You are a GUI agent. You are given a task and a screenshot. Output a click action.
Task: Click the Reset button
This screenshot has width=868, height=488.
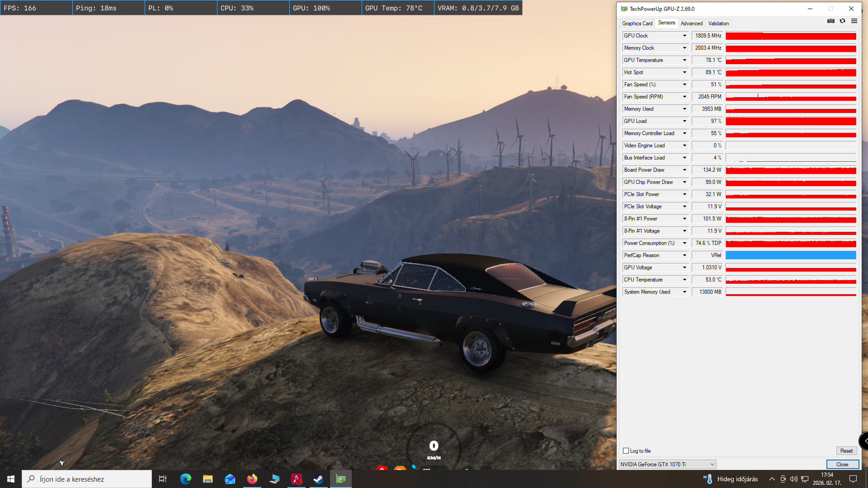(846, 451)
